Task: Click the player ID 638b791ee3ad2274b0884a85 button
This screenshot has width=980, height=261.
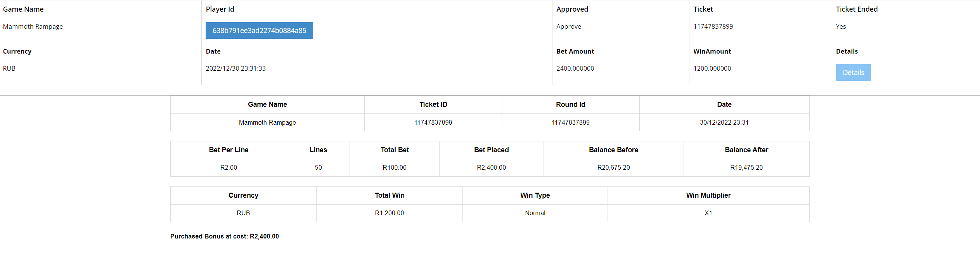Action: click(x=259, y=31)
